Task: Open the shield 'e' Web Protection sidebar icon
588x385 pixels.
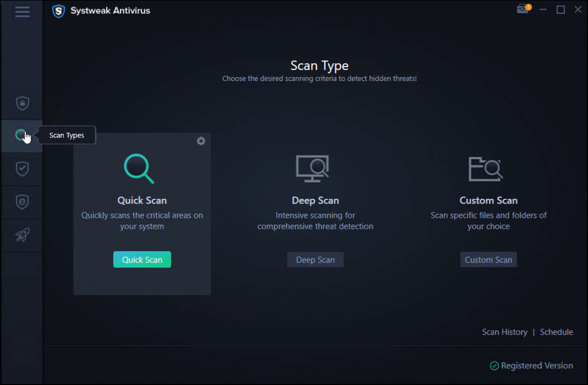Action: click(x=22, y=202)
